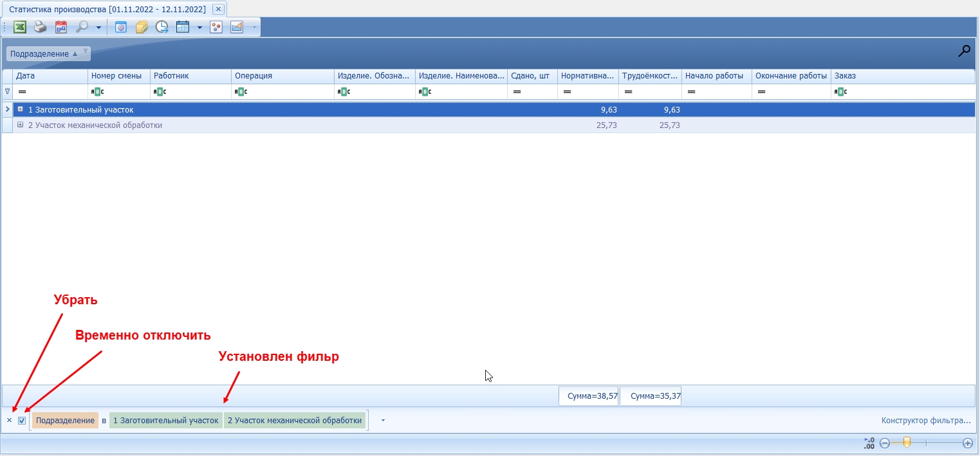Open the red calendar schedule icon
Image resolution: width=980 pixels, height=456 pixels.
61,27
